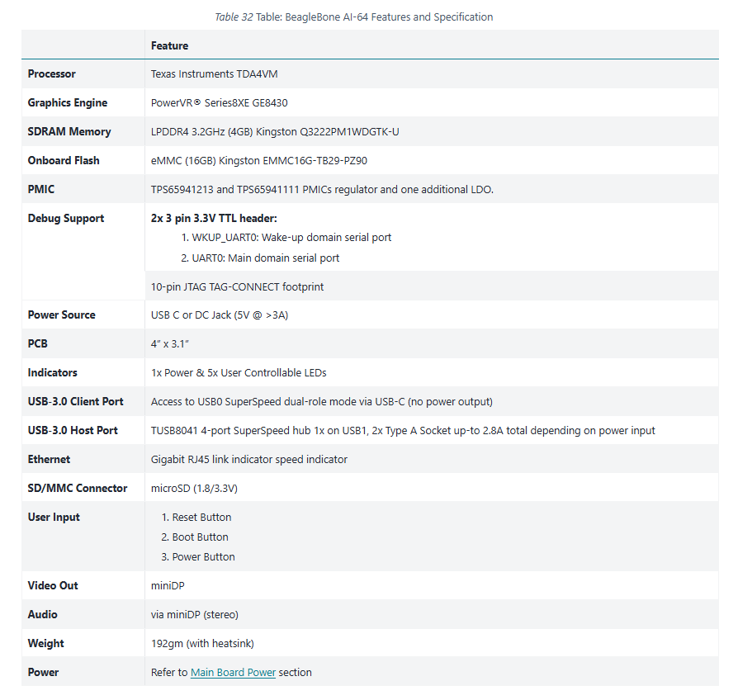Image resolution: width=738 pixels, height=700 pixels.
Task: Click the USB-3.0 Client Port label
Action: [x=75, y=401]
